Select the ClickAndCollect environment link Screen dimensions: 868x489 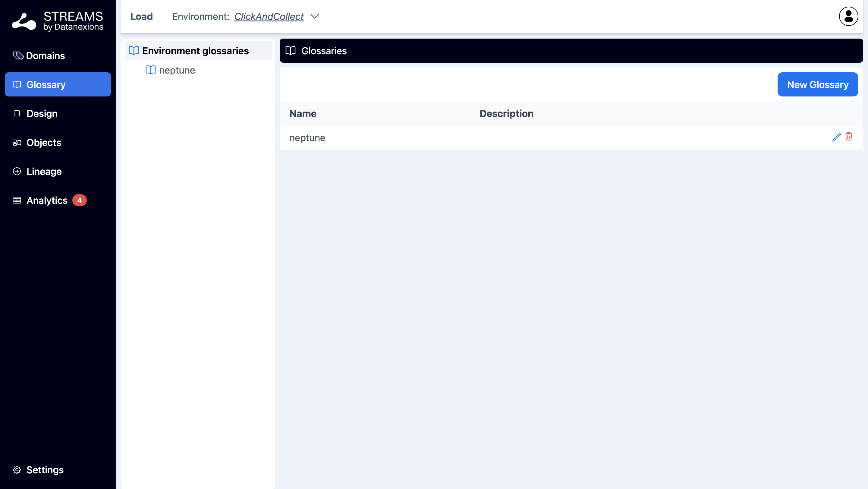coord(269,16)
